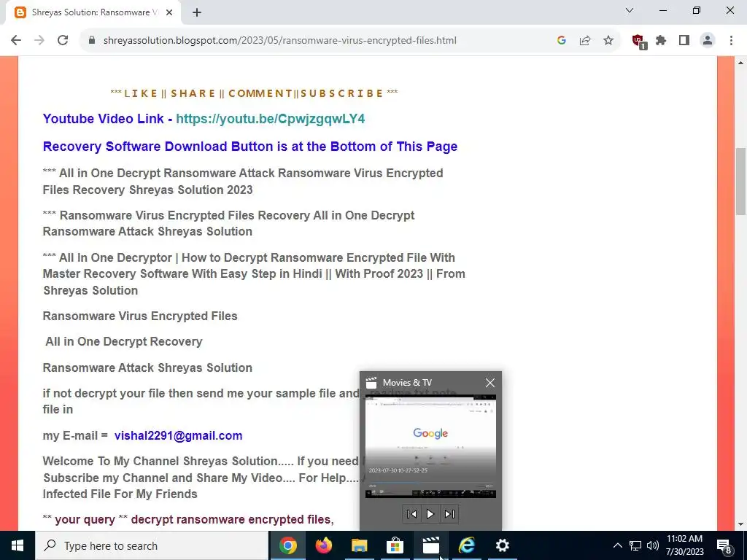Open a new tab with plus button
The height and width of the screenshot is (560, 747).
click(x=197, y=13)
